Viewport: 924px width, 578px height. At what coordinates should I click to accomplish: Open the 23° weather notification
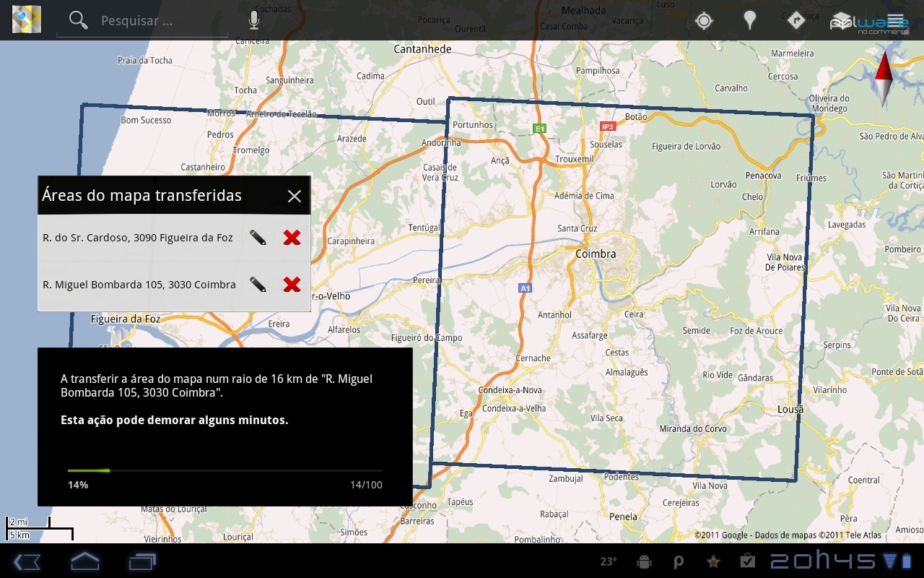pos(609,561)
